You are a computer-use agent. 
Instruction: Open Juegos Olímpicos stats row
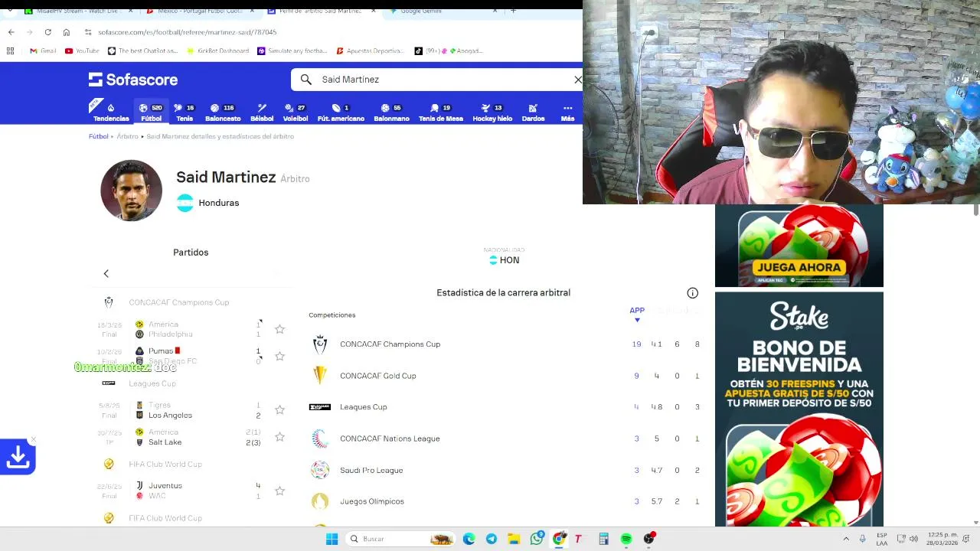pos(505,501)
